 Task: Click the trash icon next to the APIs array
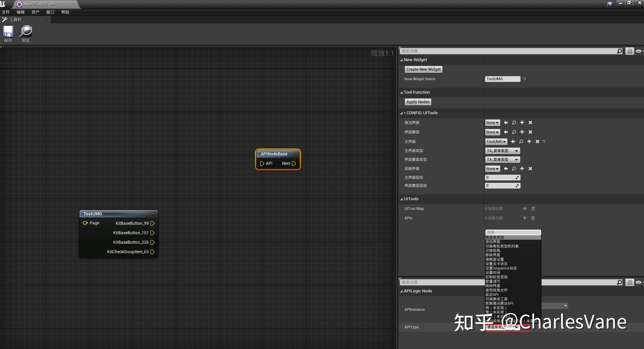coord(533,218)
